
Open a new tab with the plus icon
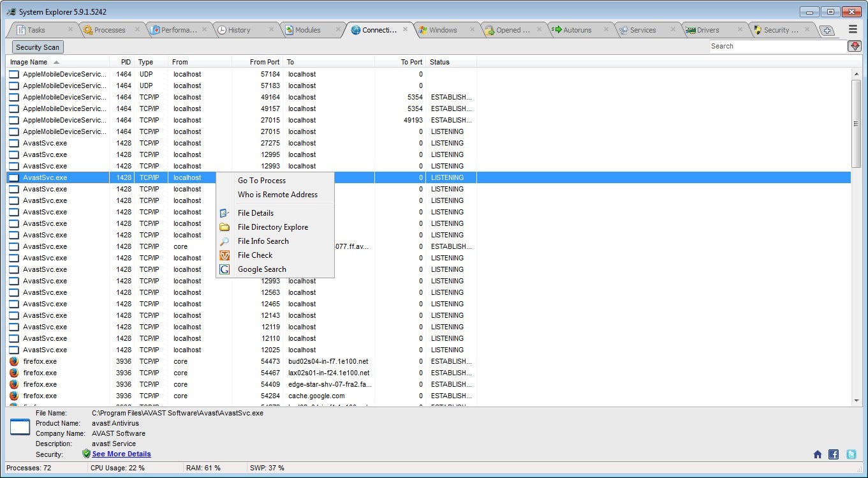point(826,31)
